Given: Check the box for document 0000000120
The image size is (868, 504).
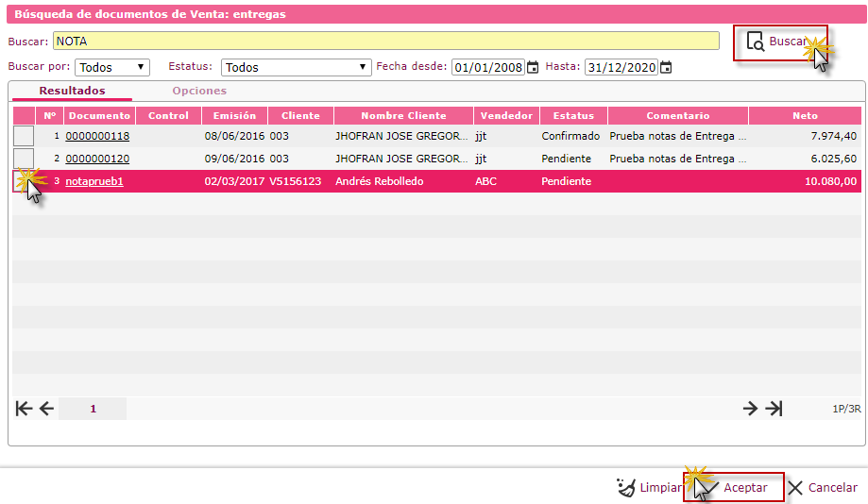Looking at the screenshot, I should (x=24, y=159).
